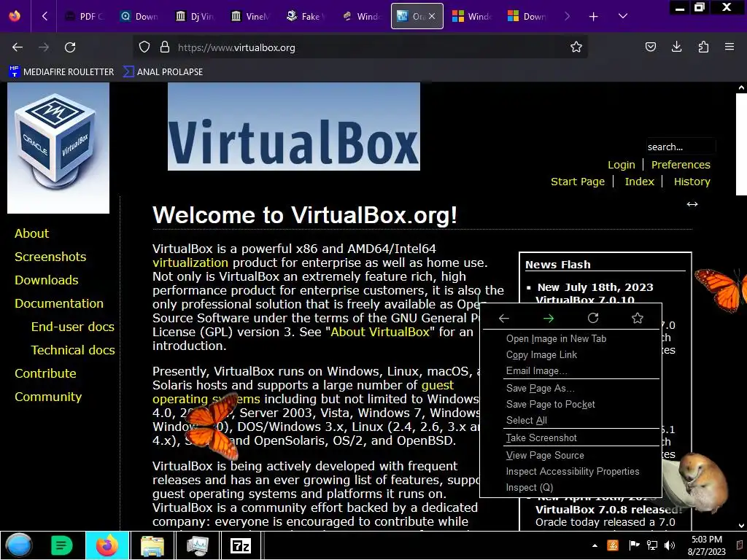Open the About sidebar link
This screenshot has width=747, height=560.
[x=31, y=233]
